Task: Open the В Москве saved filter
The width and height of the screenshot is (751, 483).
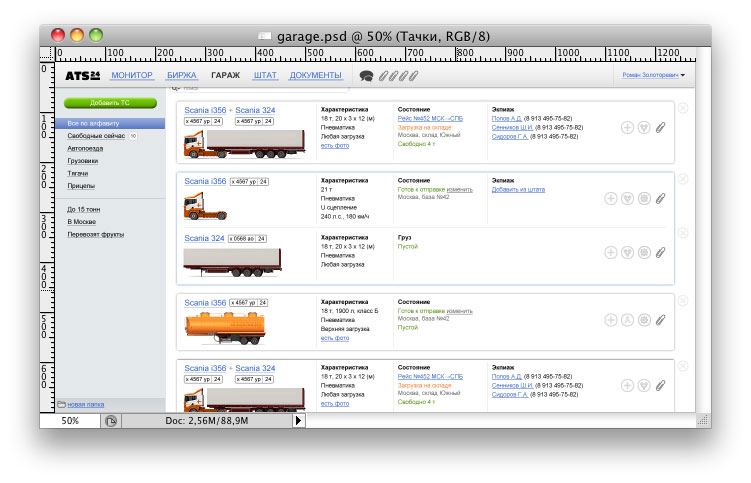Action: [x=81, y=222]
